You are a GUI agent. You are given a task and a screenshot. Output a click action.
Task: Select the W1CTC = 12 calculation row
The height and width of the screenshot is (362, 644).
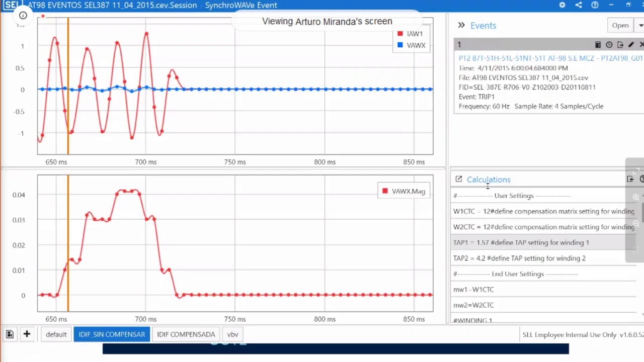click(x=544, y=211)
